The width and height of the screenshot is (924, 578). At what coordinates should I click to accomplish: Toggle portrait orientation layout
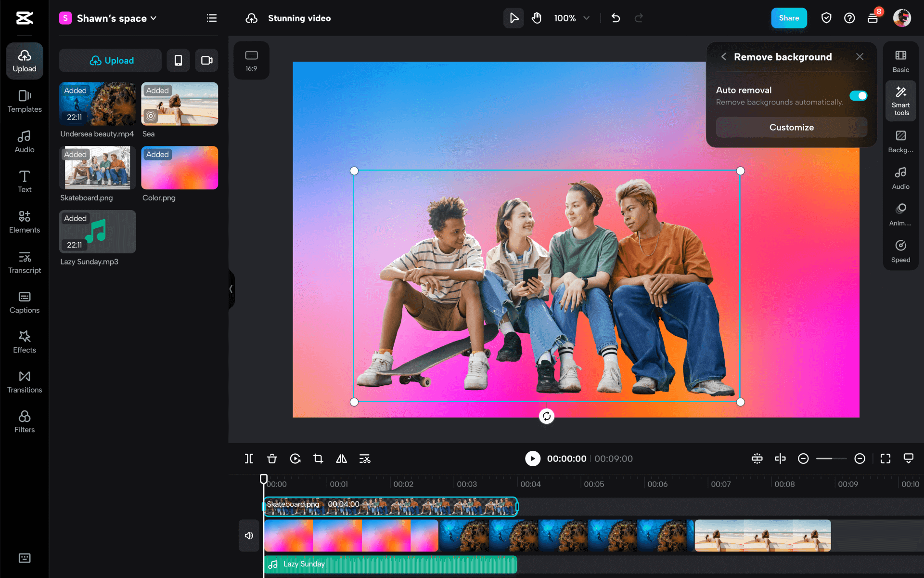point(179,61)
